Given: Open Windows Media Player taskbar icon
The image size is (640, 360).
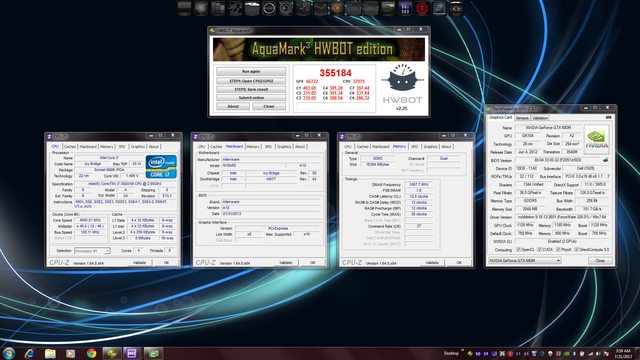Looking at the screenshot, I should point(71,353).
